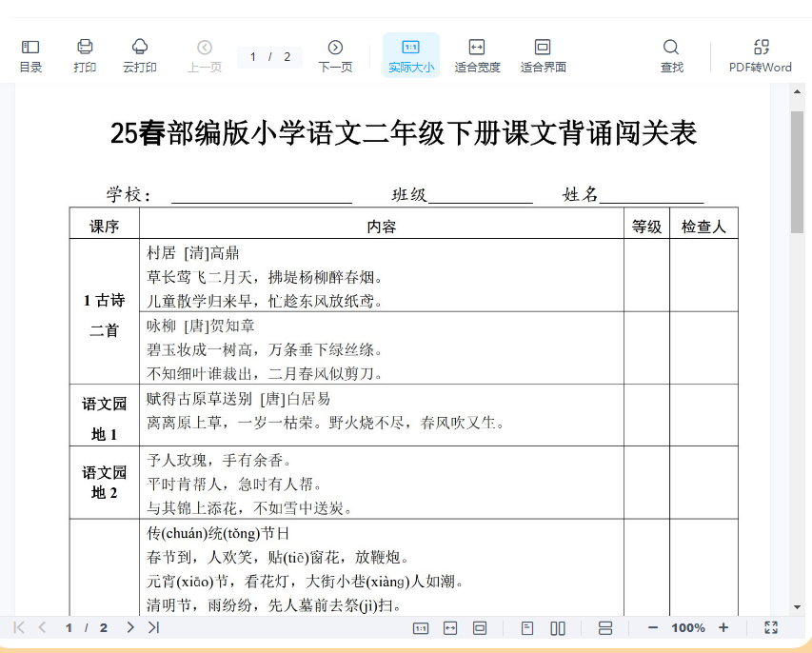Click the page number field in toolbar
The height and width of the screenshot is (653, 812).
255,57
